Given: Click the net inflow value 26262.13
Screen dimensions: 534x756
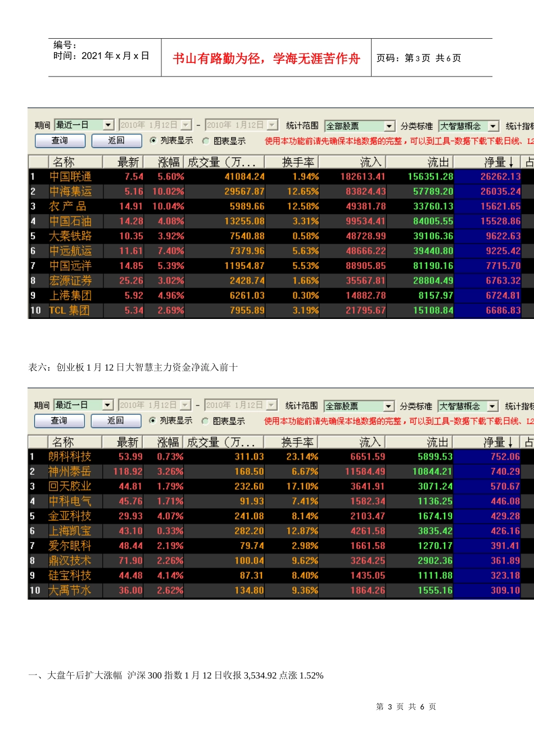Looking at the screenshot, I should 501,177.
